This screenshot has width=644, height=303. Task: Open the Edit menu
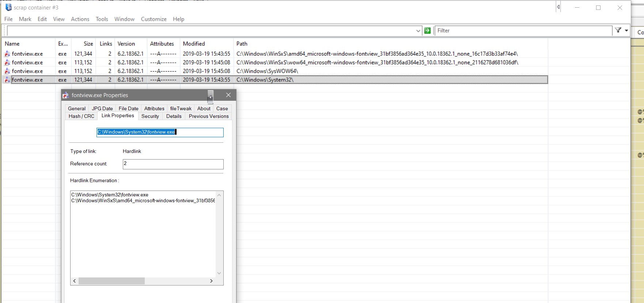point(42,19)
